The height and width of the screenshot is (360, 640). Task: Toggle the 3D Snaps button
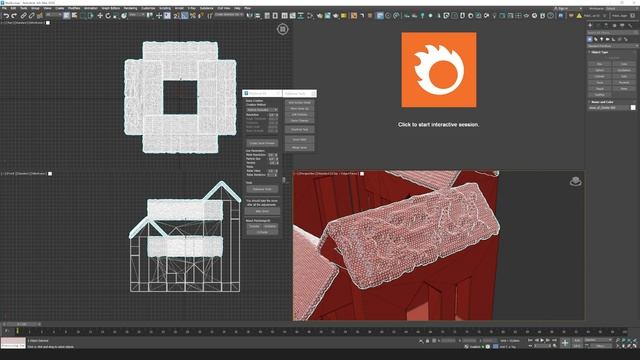pyautogui.click(x=176, y=16)
